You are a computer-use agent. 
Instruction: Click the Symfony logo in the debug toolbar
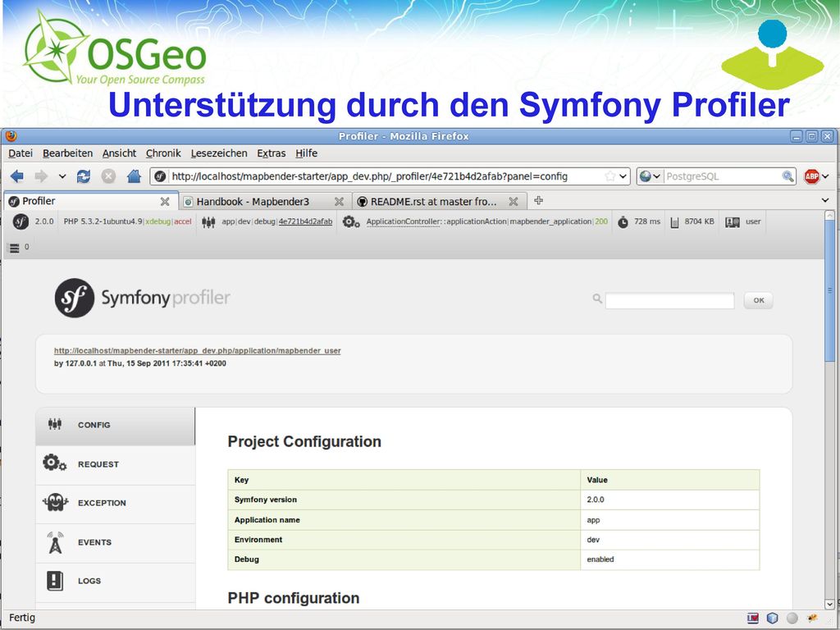21,221
